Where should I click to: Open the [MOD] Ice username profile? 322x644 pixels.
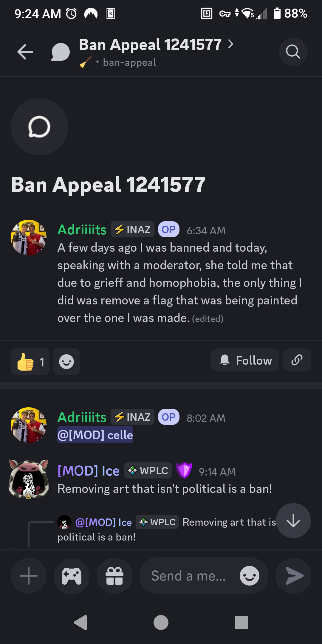pyautogui.click(x=89, y=471)
